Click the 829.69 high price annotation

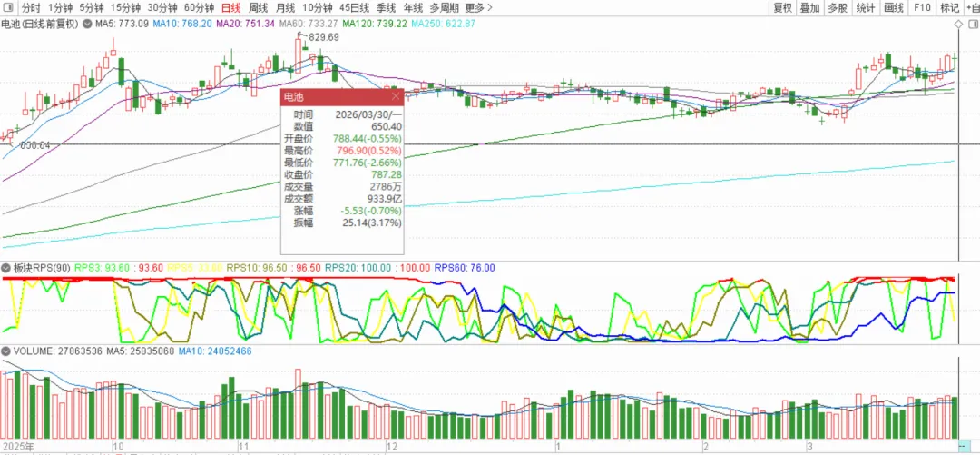tap(324, 37)
